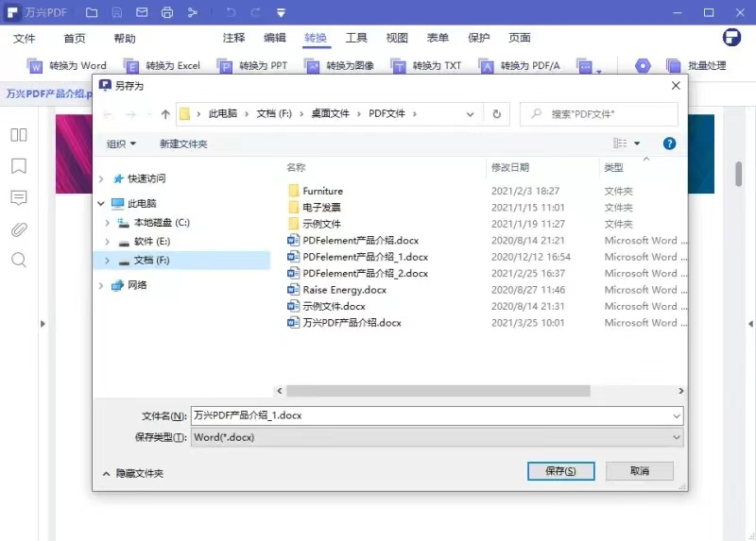
Task: Open the address bar history dropdown
Action: tap(470, 114)
